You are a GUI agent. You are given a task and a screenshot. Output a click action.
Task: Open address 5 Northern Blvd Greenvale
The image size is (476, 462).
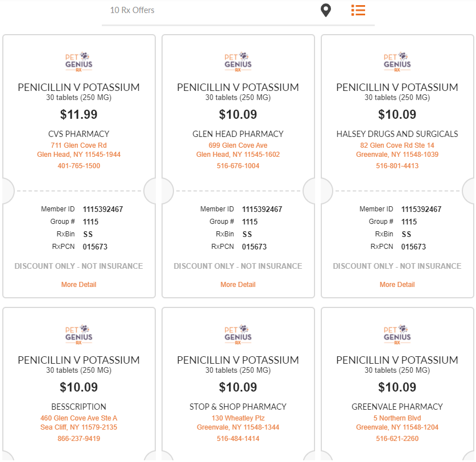397,423
